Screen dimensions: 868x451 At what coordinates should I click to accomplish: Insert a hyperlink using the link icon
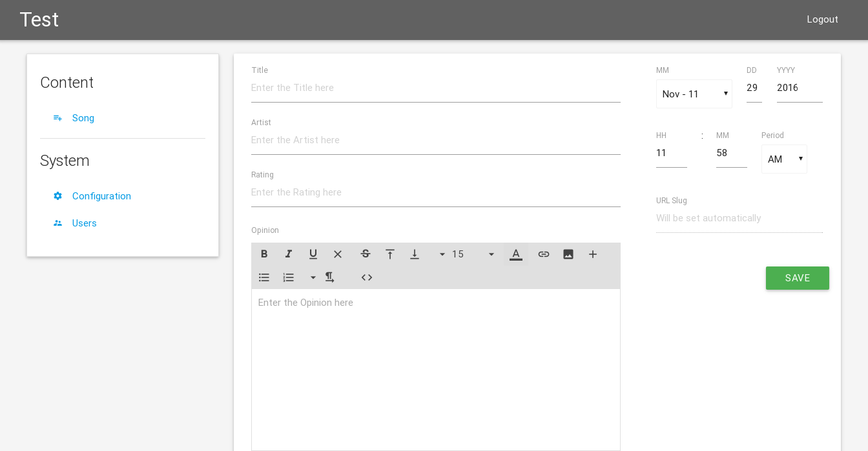click(x=544, y=254)
